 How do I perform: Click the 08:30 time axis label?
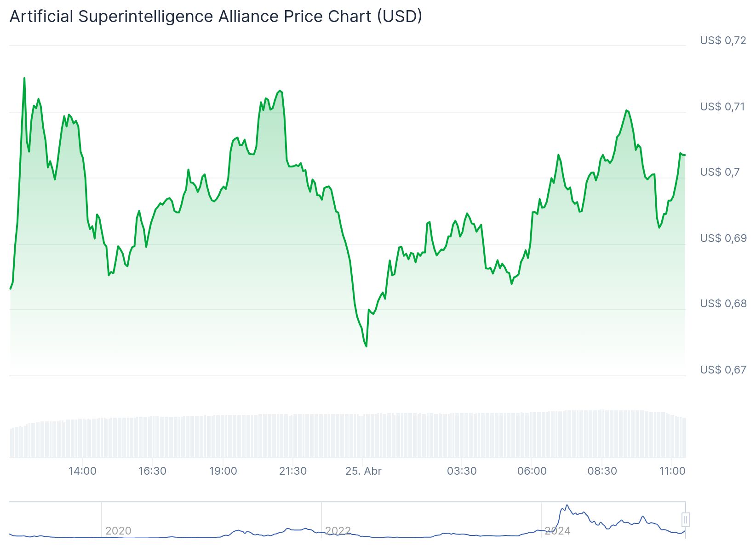click(x=602, y=471)
